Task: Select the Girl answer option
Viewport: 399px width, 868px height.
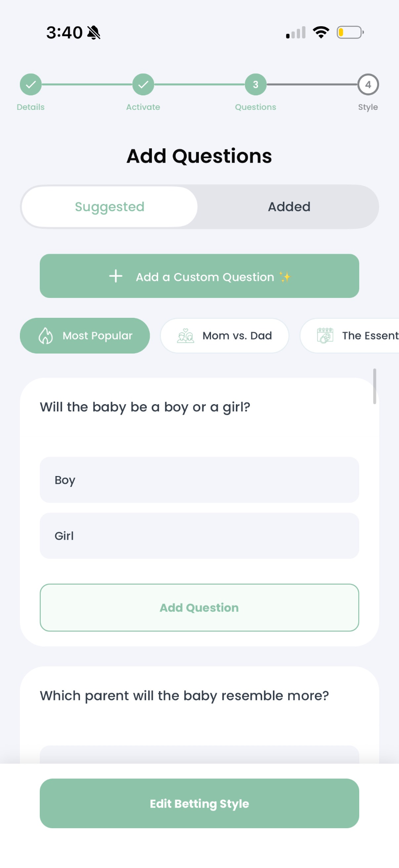Action: [199, 536]
